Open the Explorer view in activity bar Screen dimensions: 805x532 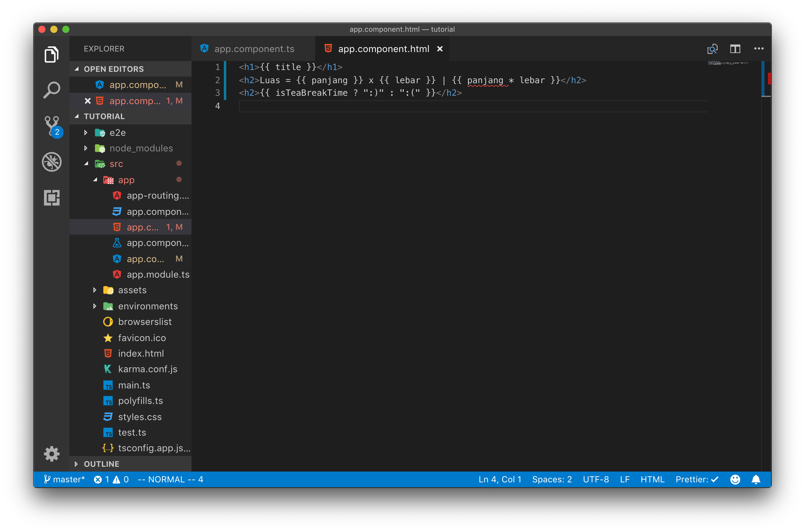(x=51, y=54)
